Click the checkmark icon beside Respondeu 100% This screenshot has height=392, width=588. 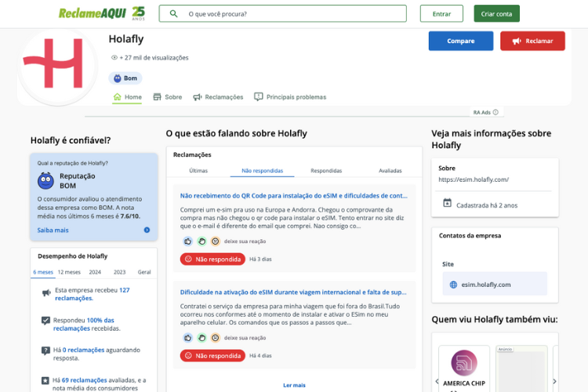pyautogui.click(x=45, y=321)
